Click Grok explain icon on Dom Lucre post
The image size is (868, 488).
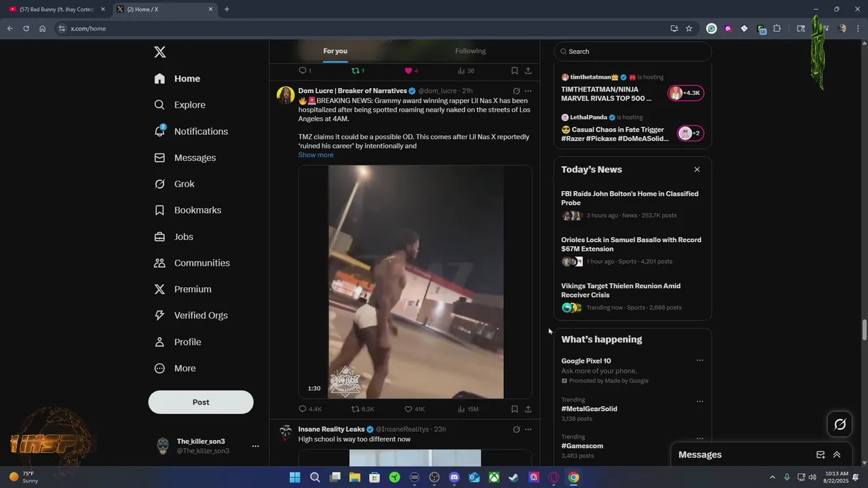516,91
